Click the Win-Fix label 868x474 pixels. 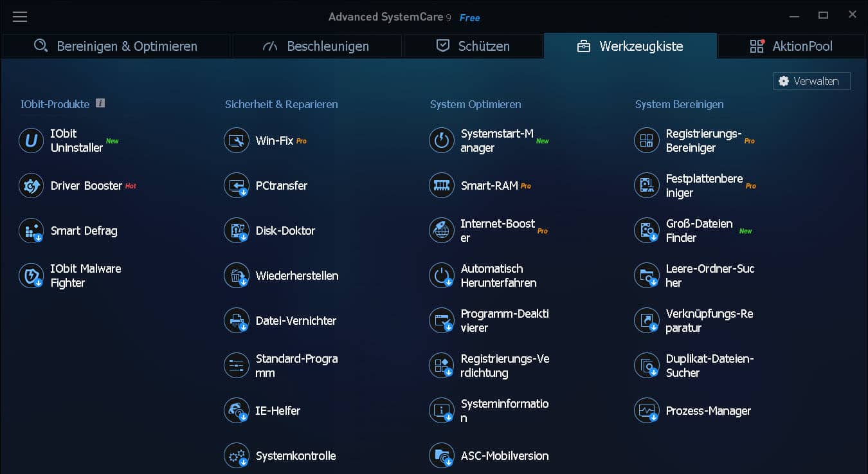click(x=275, y=140)
